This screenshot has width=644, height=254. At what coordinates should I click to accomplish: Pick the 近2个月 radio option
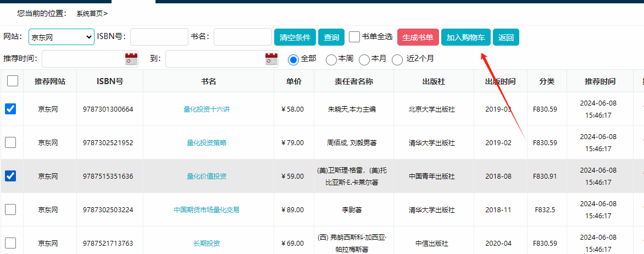click(397, 59)
